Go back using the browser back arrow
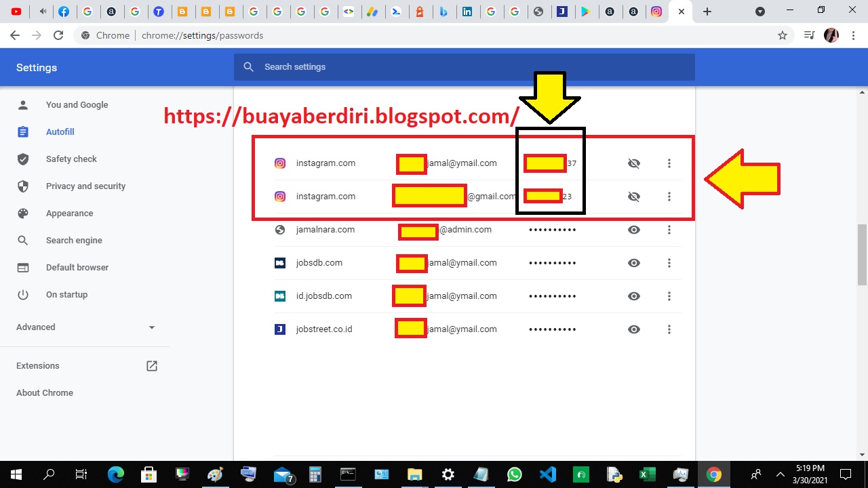 click(x=15, y=35)
